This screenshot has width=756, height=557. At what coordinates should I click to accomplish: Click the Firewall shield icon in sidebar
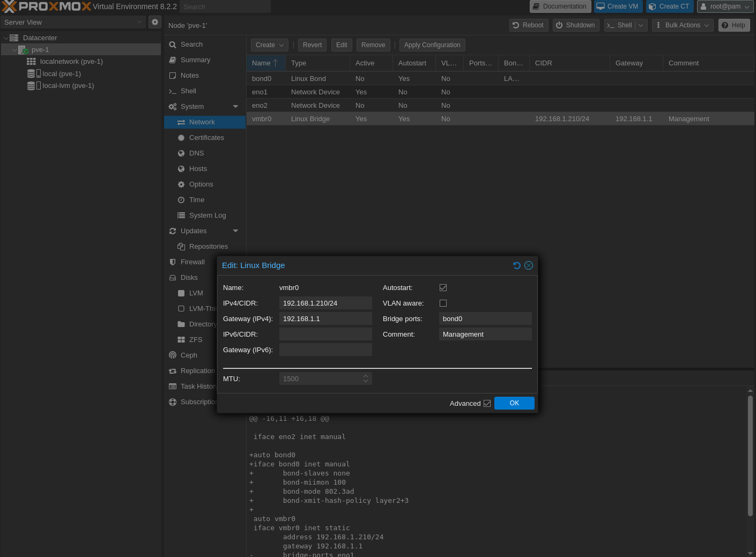(x=173, y=262)
